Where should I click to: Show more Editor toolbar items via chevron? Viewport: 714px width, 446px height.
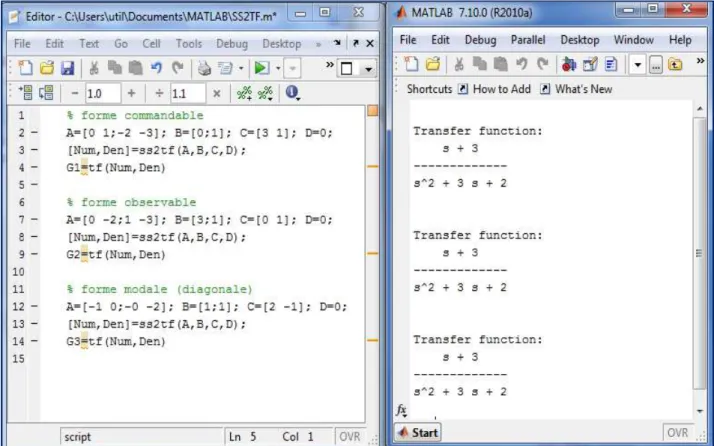point(330,65)
